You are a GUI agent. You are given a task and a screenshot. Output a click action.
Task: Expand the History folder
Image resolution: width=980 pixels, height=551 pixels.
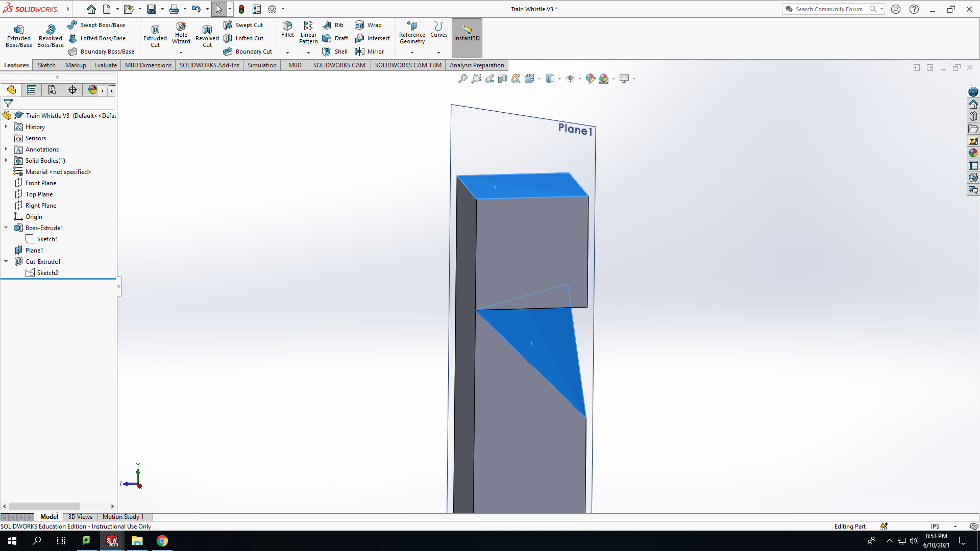(x=6, y=127)
